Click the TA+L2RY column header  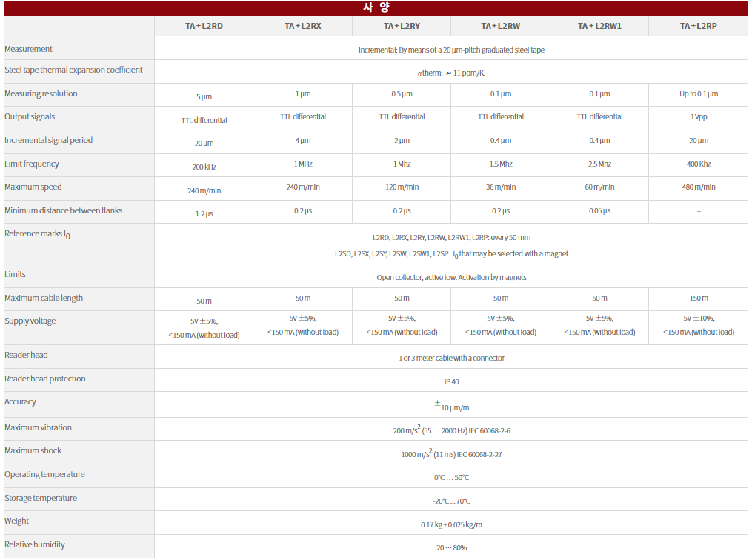click(x=402, y=26)
